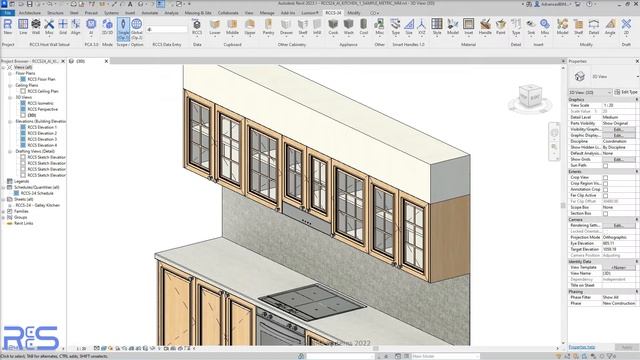640x360 pixels.
Task: Activate the Single scope option
Action: [x=123, y=29]
